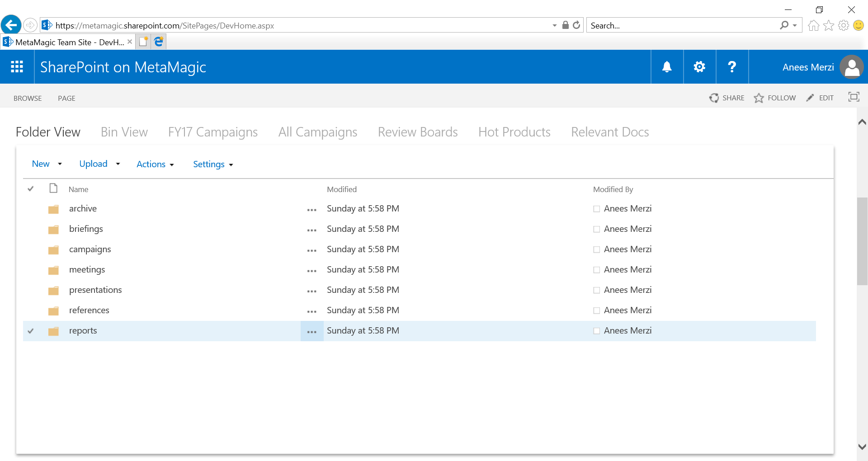Open ellipsis menu for archive folder
The width and height of the screenshot is (868, 461).
point(312,210)
